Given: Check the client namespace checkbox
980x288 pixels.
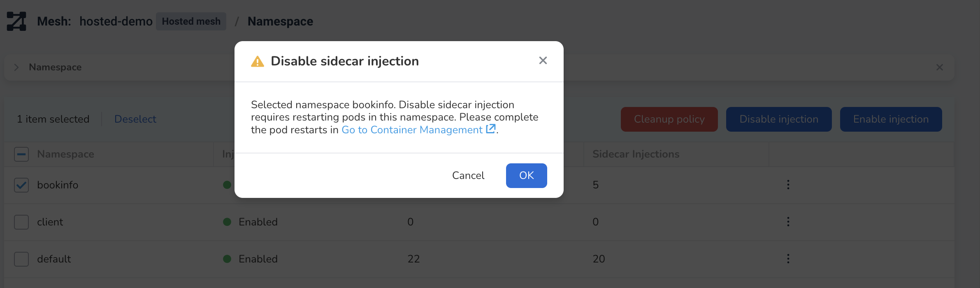Looking at the screenshot, I should pos(21,222).
